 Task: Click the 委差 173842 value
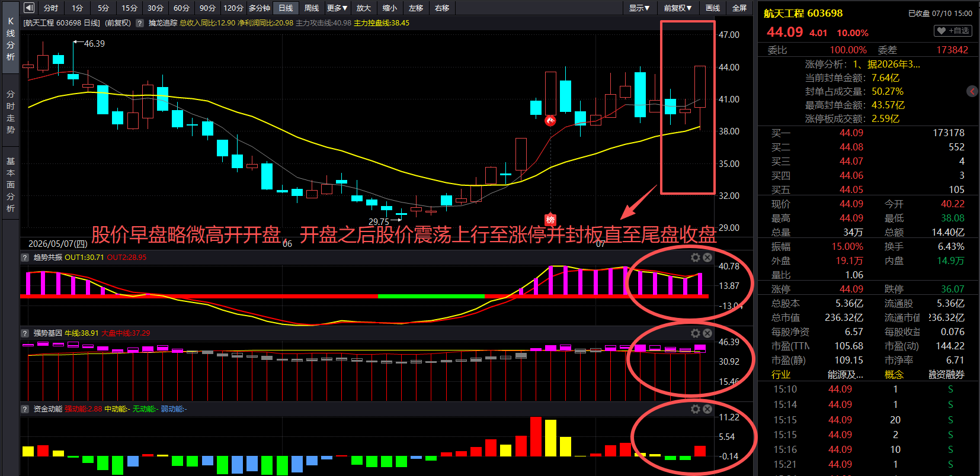(952, 50)
